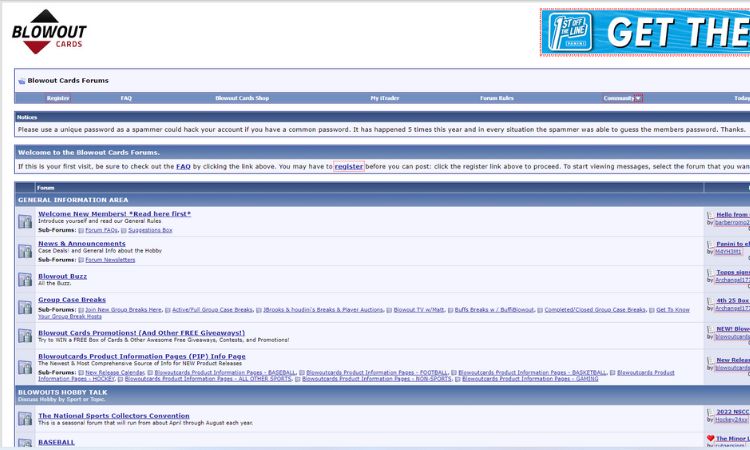Click the forum status icon for Welcome New Members
This screenshot has height=450, width=750.
point(25,221)
